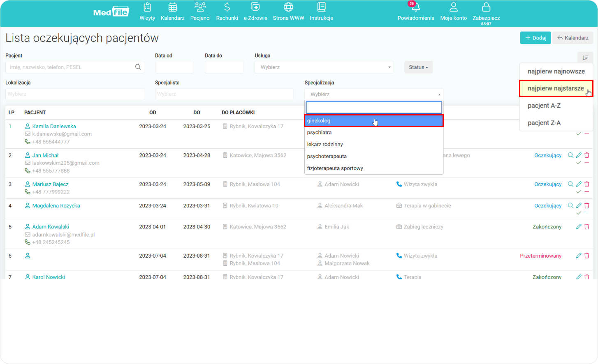Click green checkmark in Mariusz Bajecz row
This screenshot has height=364, width=598.
pos(579,191)
